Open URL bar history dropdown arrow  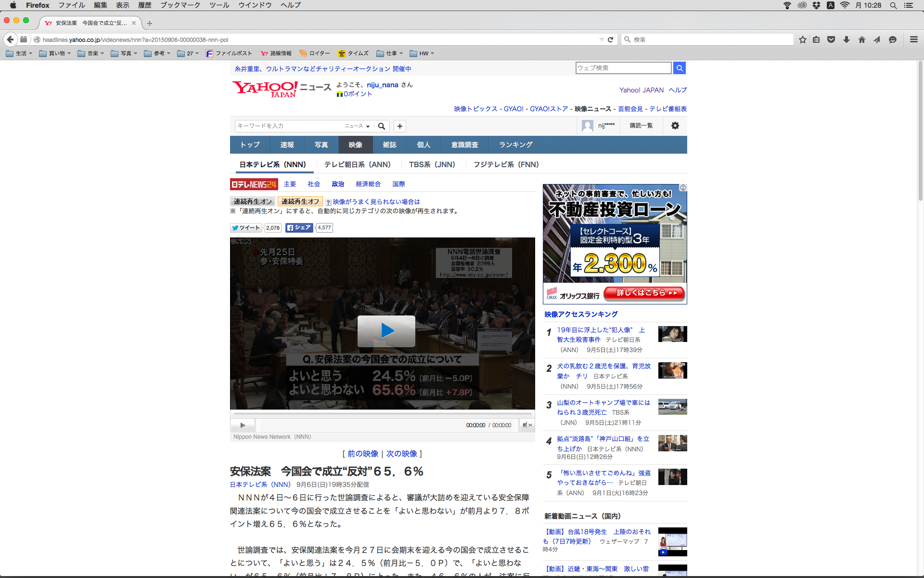coord(601,39)
